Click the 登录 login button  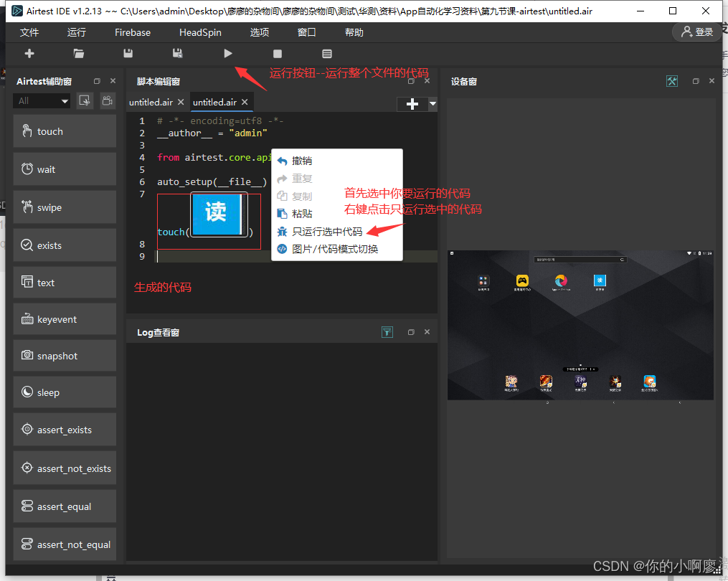[696, 32]
